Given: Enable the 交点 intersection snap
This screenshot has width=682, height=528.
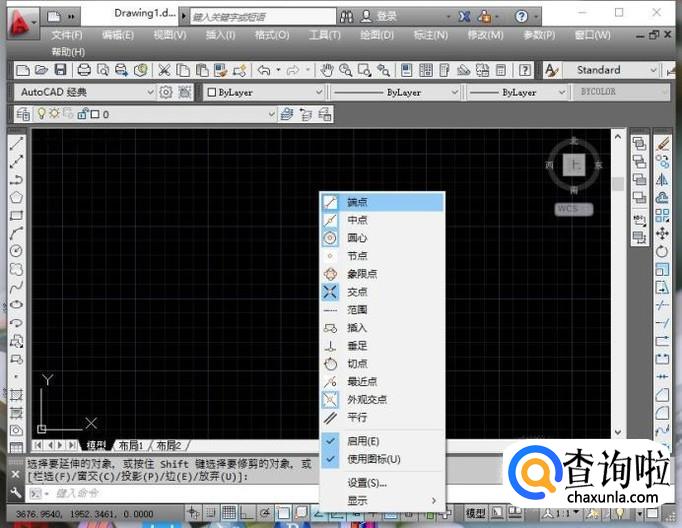Looking at the screenshot, I should [357, 292].
